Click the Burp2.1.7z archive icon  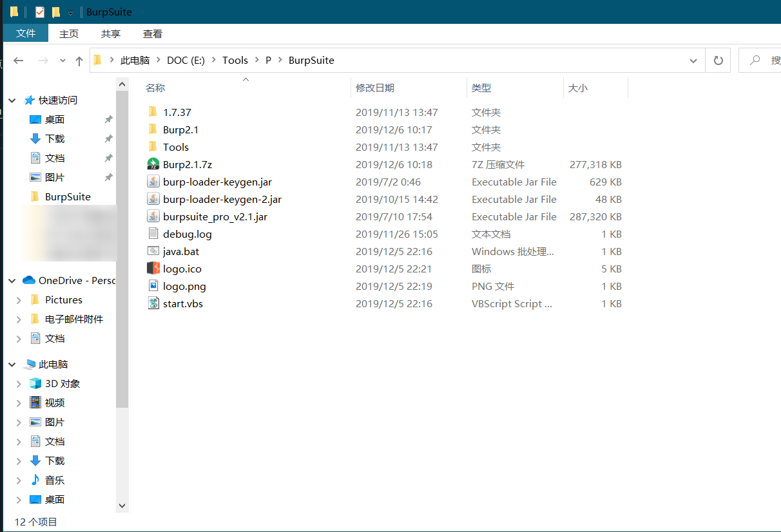coord(153,164)
